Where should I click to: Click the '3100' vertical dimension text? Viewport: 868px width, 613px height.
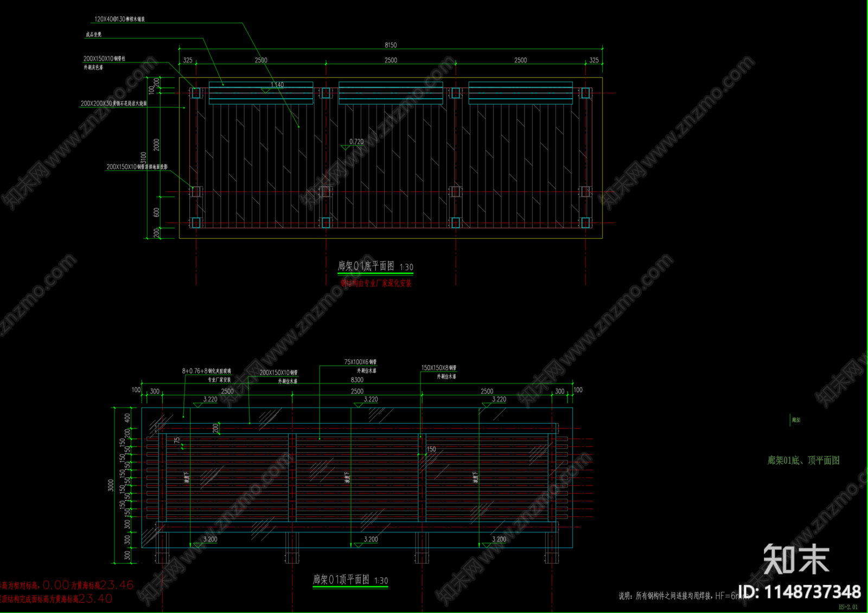(143, 158)
